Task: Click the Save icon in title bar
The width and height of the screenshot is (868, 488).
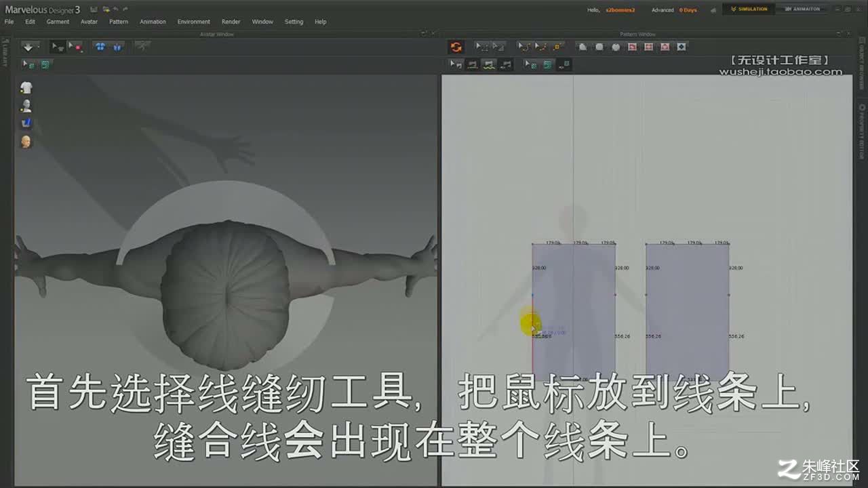Action: (x=94, y=9)
